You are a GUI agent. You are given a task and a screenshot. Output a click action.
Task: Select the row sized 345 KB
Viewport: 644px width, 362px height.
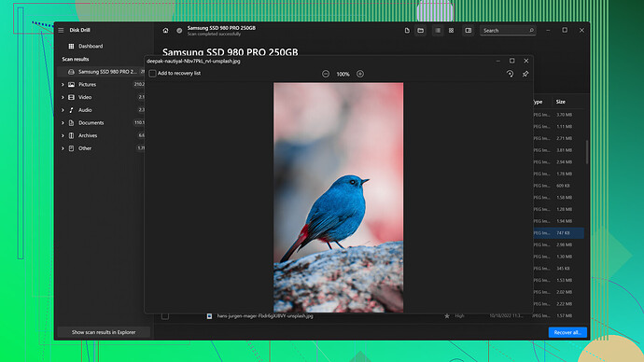(558, 269)
